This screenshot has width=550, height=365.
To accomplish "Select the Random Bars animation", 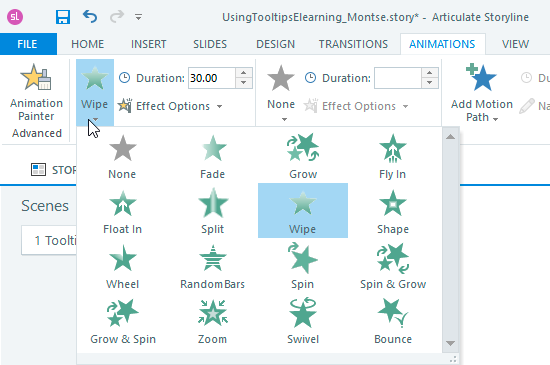I will click(x=213, y=266).
